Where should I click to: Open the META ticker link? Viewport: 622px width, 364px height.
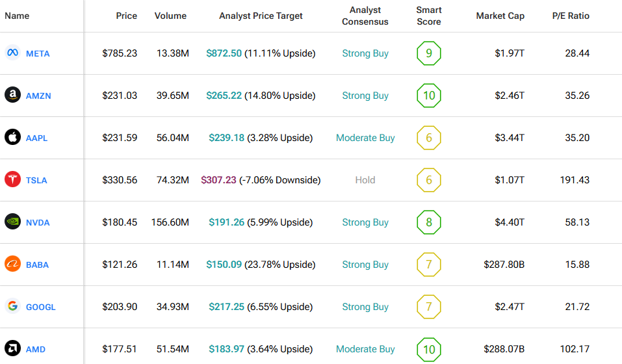(x=38, y=53)
